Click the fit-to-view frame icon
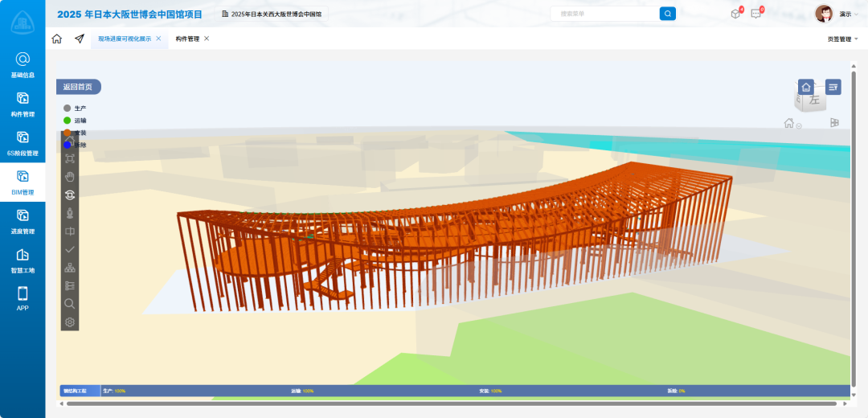The image size is (868, 418). pyautogui.click(x=70, y=159)
